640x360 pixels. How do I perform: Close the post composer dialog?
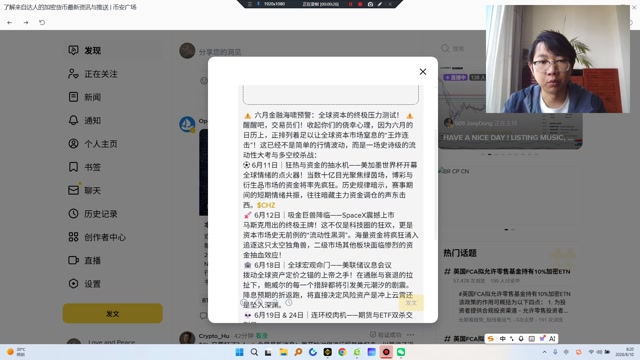click(423, 72)
